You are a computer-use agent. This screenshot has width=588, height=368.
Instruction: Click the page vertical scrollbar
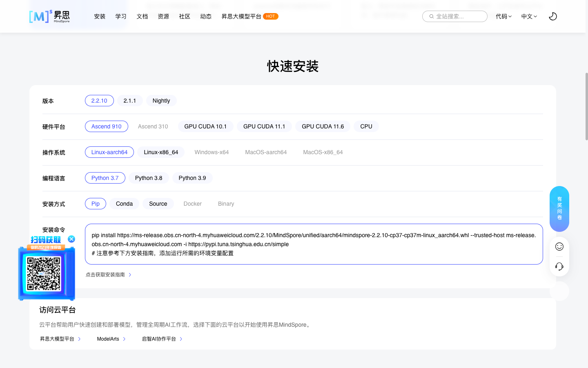(x=587, y=106)
